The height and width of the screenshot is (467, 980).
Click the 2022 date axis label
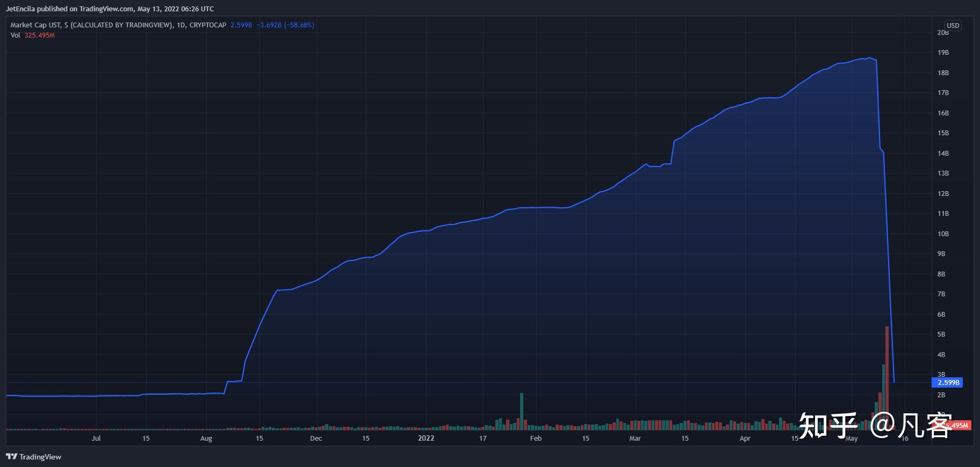coord(426,439)
